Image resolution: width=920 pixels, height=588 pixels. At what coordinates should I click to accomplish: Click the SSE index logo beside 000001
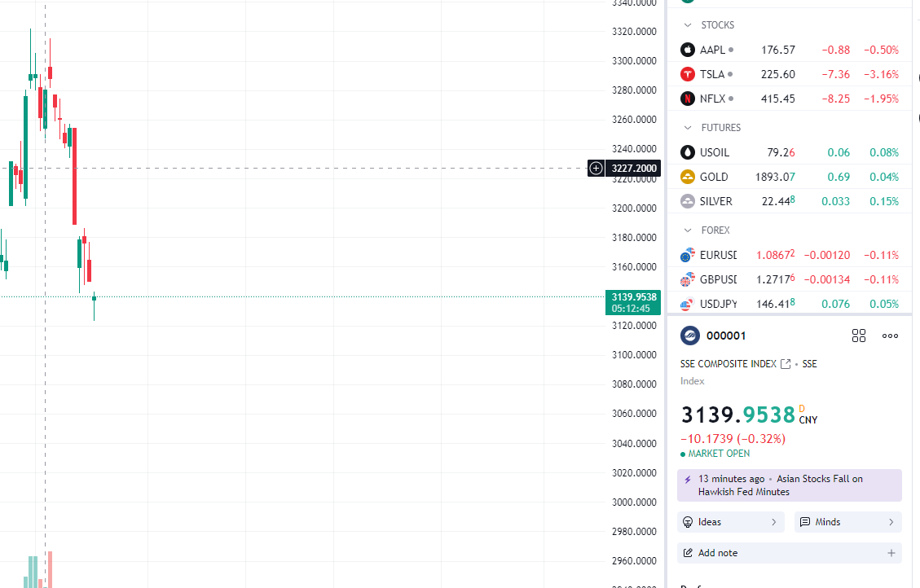click(x=690, y=336)
